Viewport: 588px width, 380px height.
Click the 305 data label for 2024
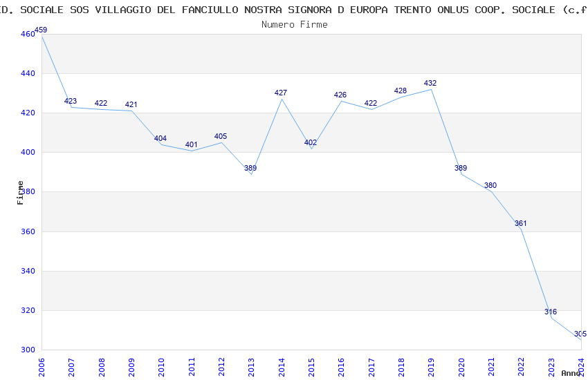pos(580,334)
